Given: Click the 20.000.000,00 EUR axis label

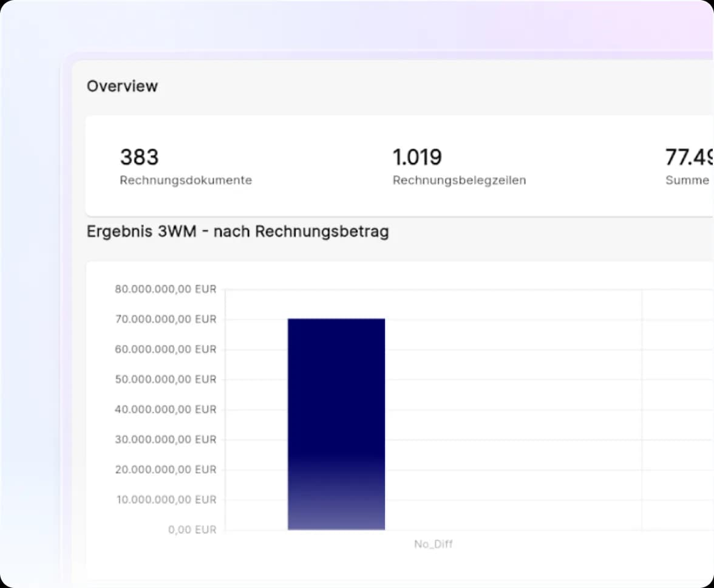Looking at the screenshot, I should pos(165,470).
